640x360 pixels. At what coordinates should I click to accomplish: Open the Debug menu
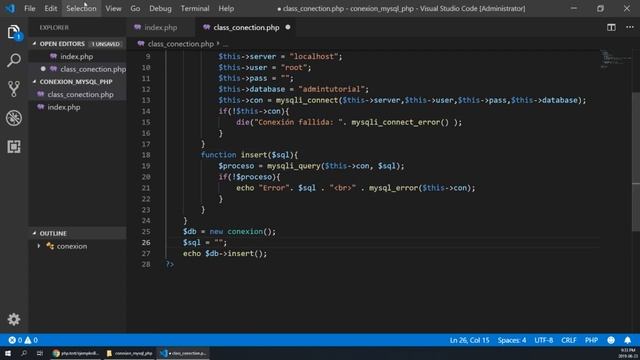pyautogui.click(x=160, y=8)
